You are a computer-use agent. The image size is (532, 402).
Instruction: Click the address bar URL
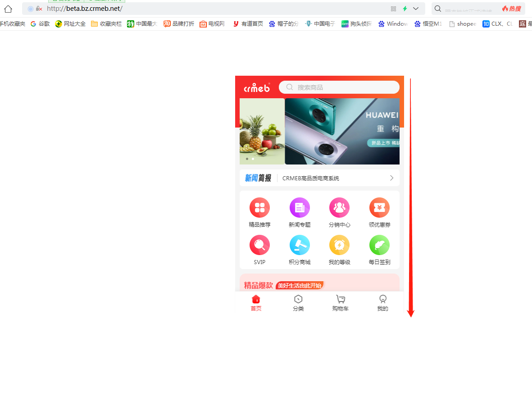pyautogui.click(x=85, y=9)
